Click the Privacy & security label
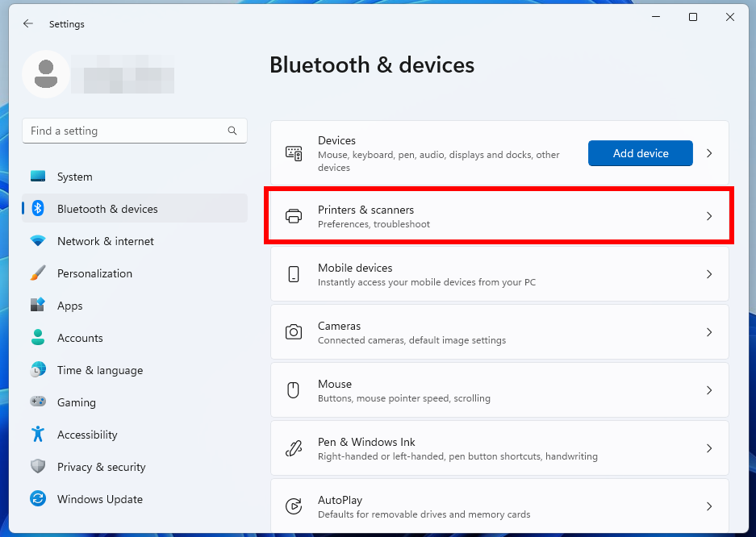 coord(101,467)
